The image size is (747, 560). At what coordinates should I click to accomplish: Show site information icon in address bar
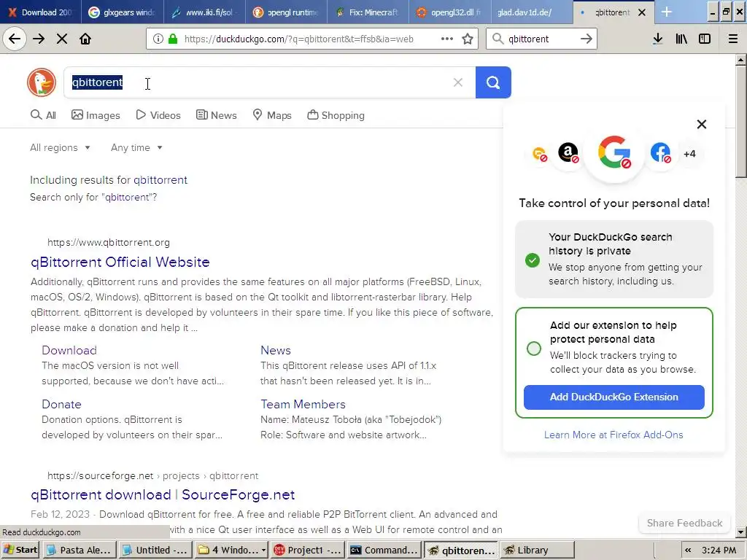click(158, 39)
